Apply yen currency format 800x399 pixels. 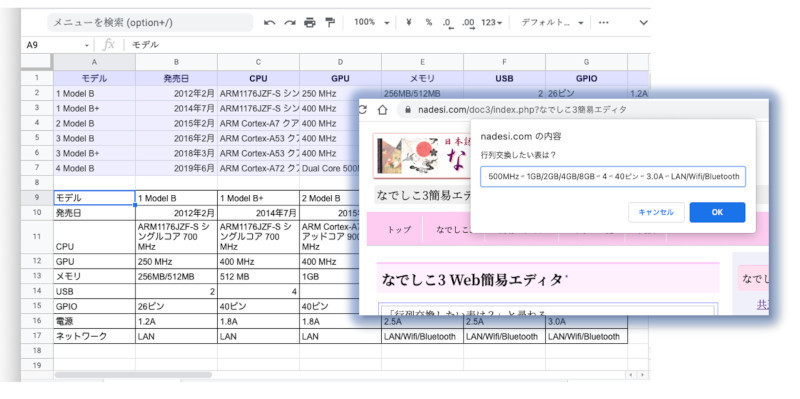[409, 22]
